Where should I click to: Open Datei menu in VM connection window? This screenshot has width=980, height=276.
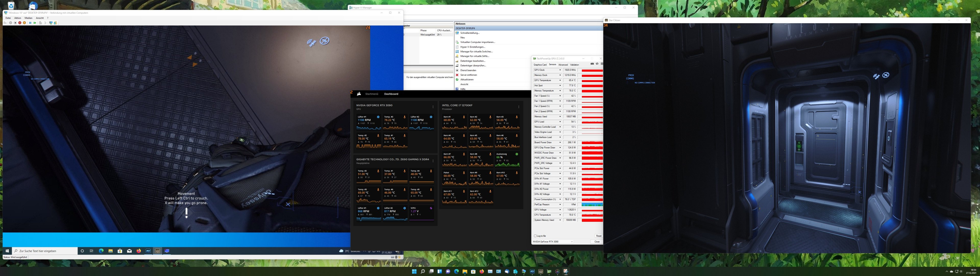pyautogui.click(x=8, y=18)
